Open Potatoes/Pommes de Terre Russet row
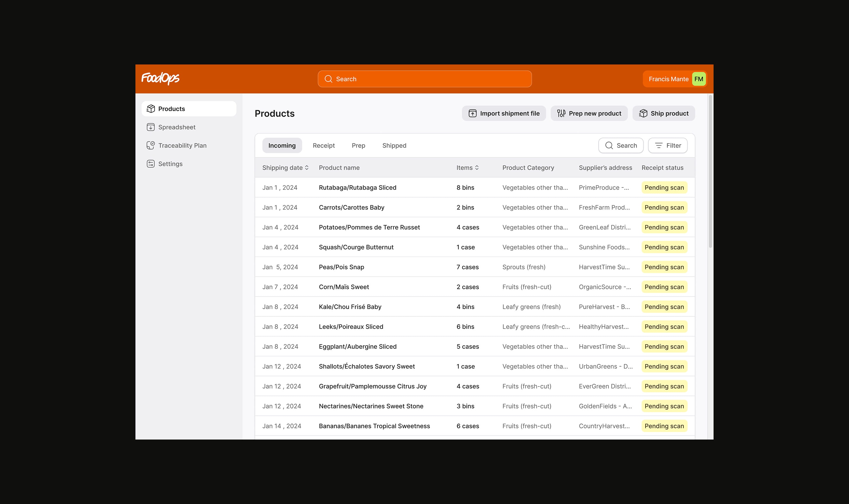 [475, 227]
